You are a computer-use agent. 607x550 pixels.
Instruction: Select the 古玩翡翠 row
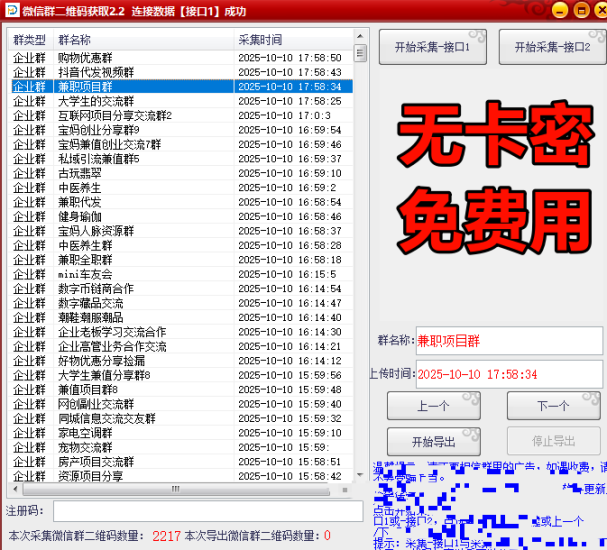tap(180, 173)
